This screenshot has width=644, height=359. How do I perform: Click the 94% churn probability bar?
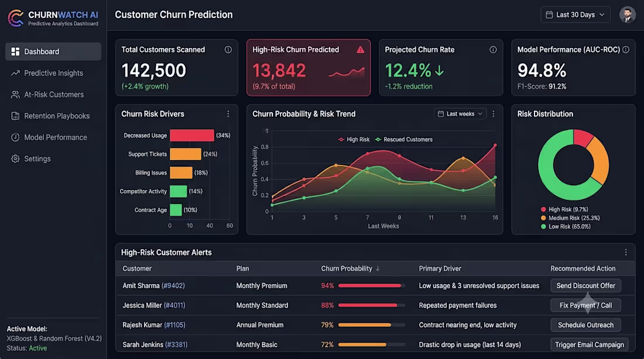pyautogui.click(x=371, y=285)
